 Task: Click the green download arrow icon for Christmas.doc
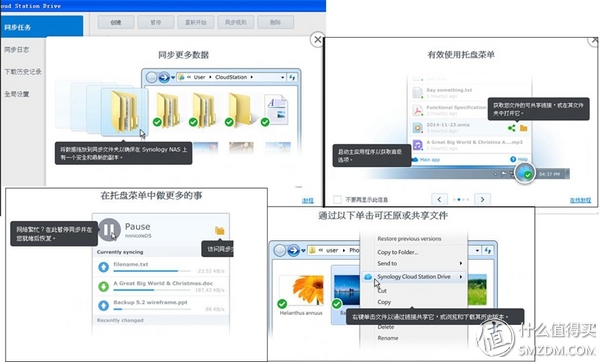[103, 286]
